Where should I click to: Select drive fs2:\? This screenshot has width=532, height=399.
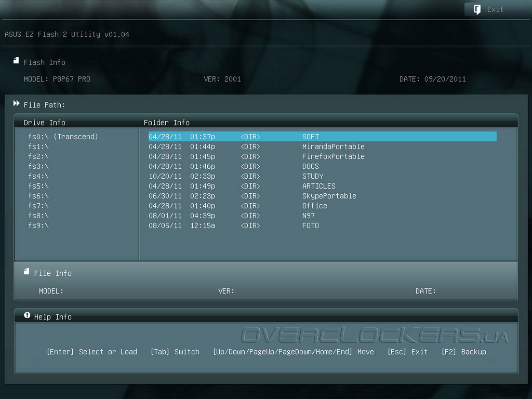38,156
